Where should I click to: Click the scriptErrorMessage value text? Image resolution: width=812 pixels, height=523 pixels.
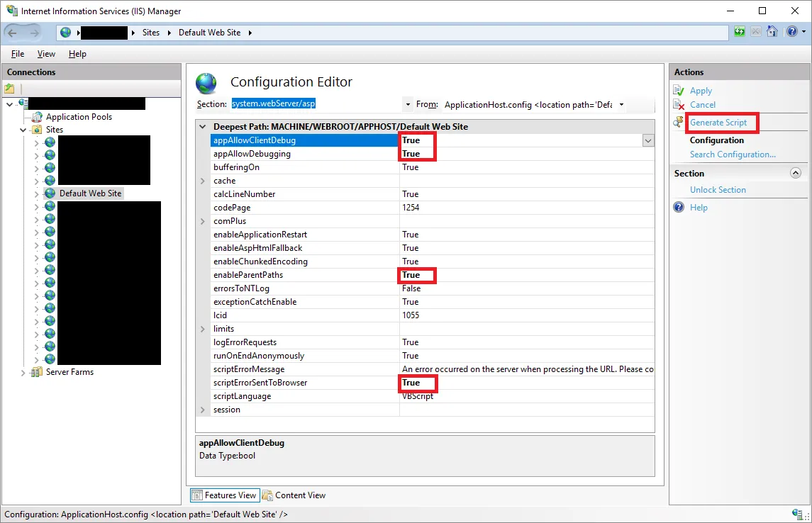pyautogui.click(x=527, y=369)
